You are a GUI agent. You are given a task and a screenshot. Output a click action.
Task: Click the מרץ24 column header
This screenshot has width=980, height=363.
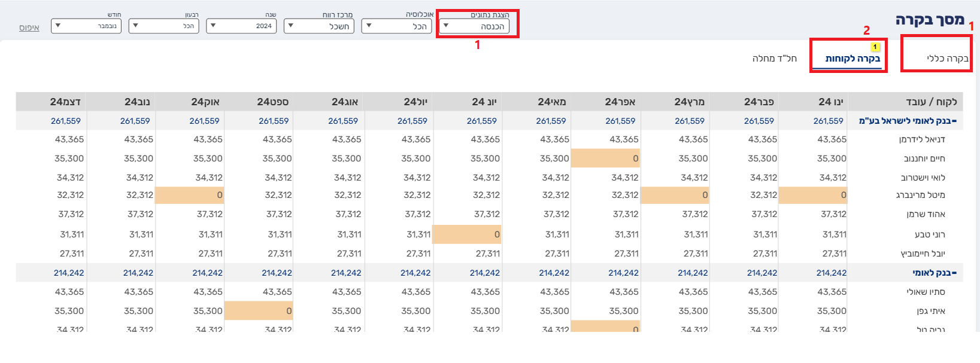(x=690, y=102)
